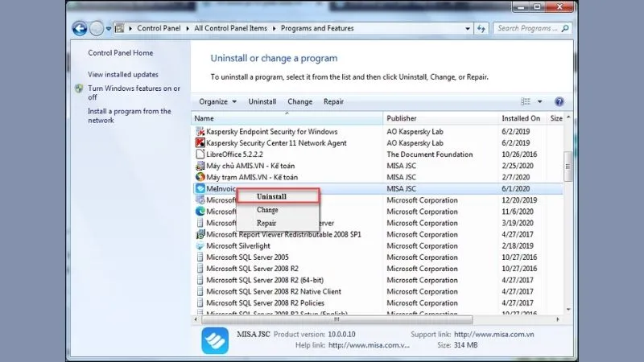Open Control Panel Home link
The image size is (644, 362).
click(x=120, y=53)
